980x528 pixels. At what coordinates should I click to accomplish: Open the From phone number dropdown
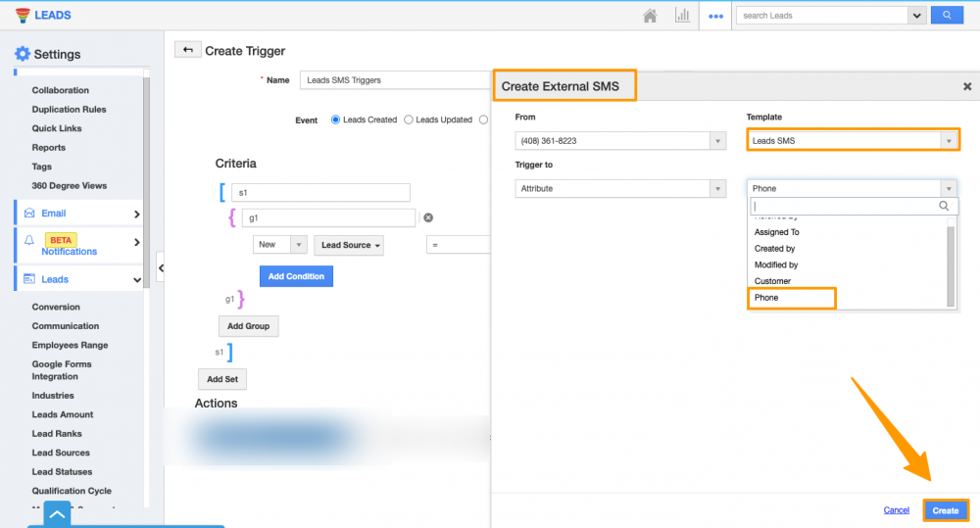tap(620, 141)
